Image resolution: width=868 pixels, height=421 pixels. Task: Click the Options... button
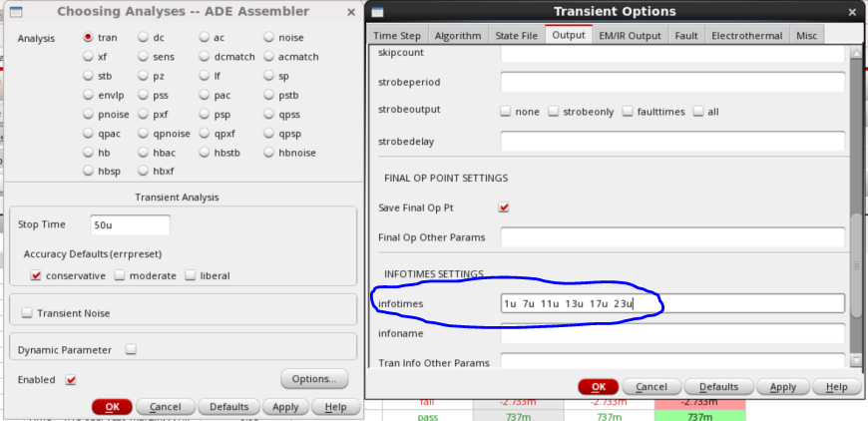click(314, 379)
